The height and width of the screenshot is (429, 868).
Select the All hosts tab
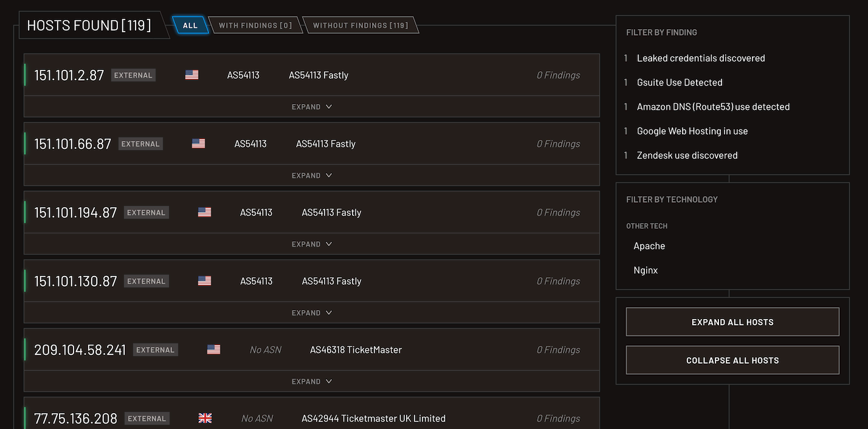(190, 26)
